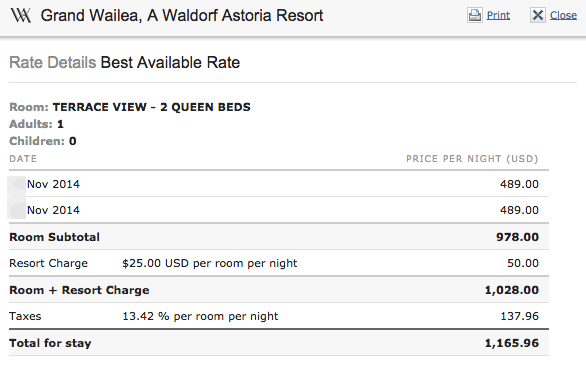Click the Resort Charge amount 50.00
The width and height of the screenshot is (586, 365).
point(523,263)
